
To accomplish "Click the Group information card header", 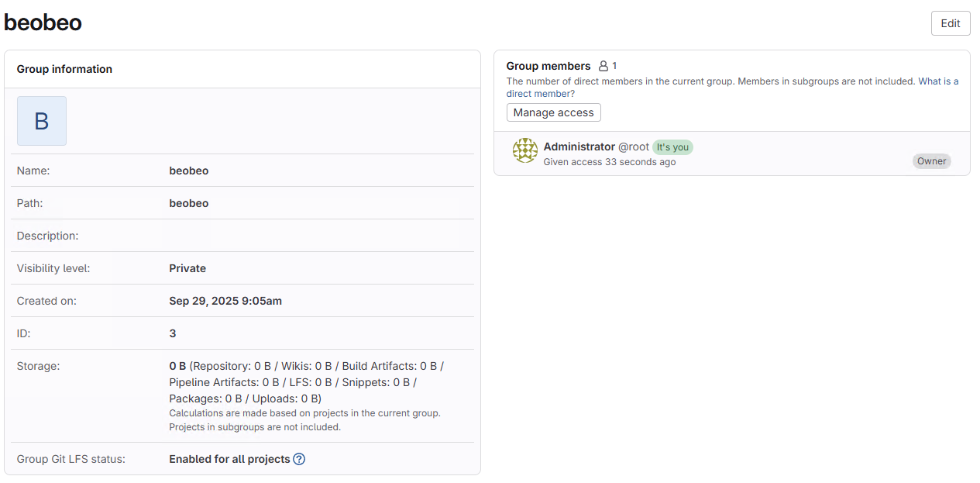I will (x=64, y=69).
